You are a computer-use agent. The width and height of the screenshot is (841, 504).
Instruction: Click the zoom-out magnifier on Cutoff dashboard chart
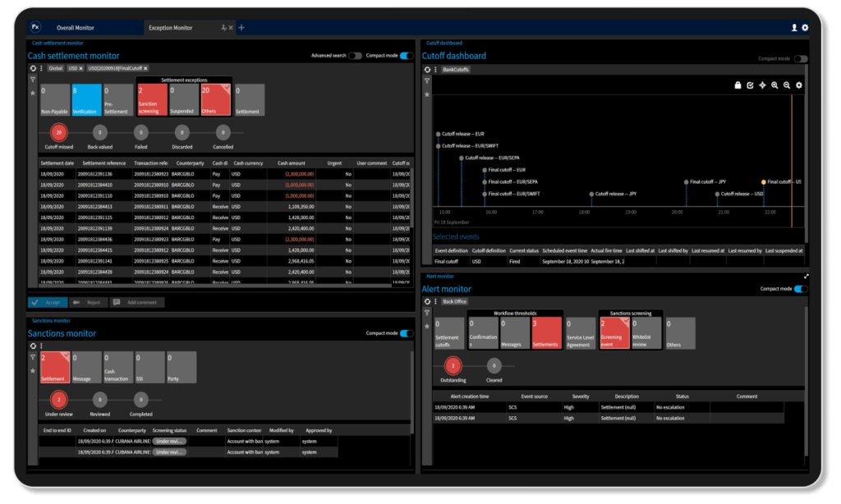pos(787,86)
